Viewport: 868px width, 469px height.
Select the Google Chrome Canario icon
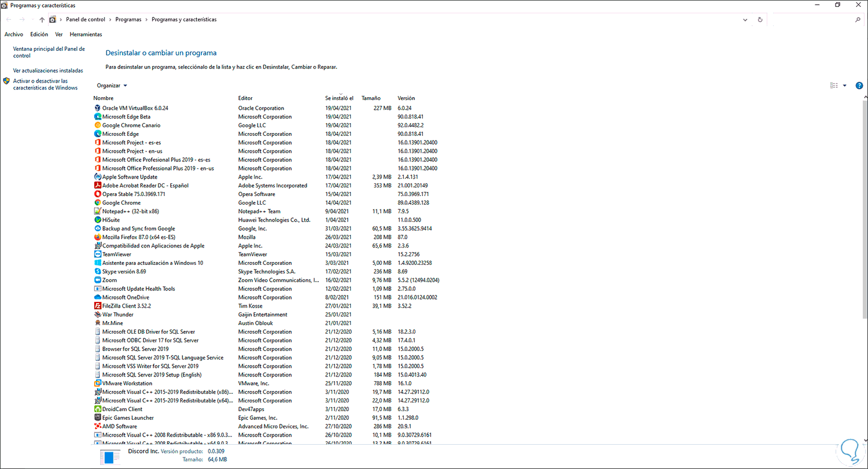pos(97,125)
